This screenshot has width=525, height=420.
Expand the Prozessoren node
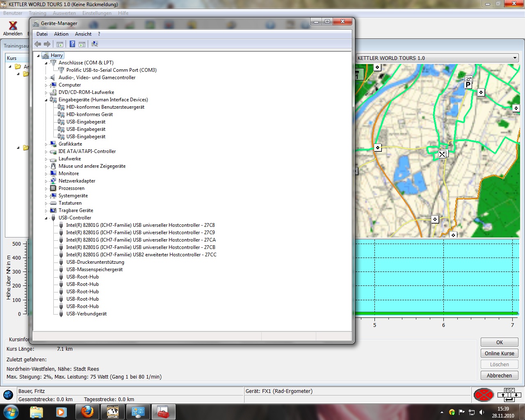46,189
